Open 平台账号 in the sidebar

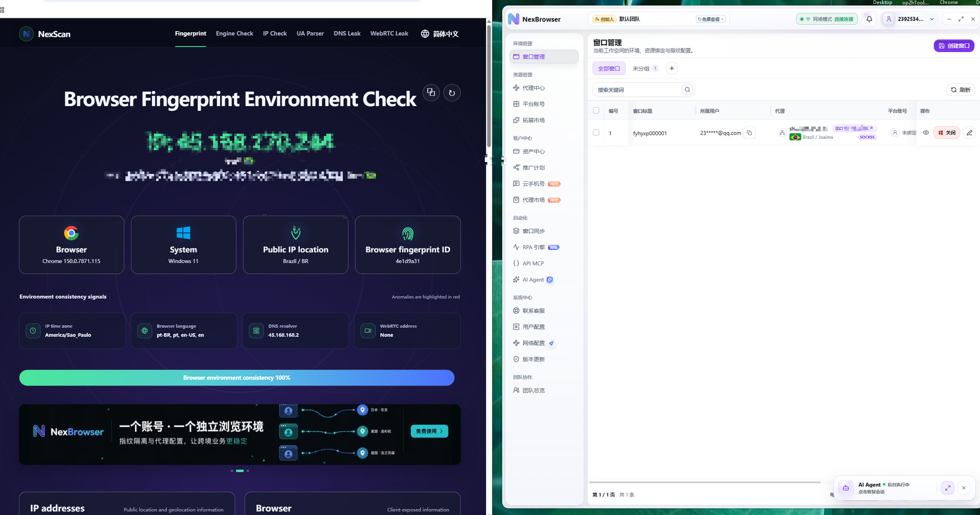click(x=544, y=104)
